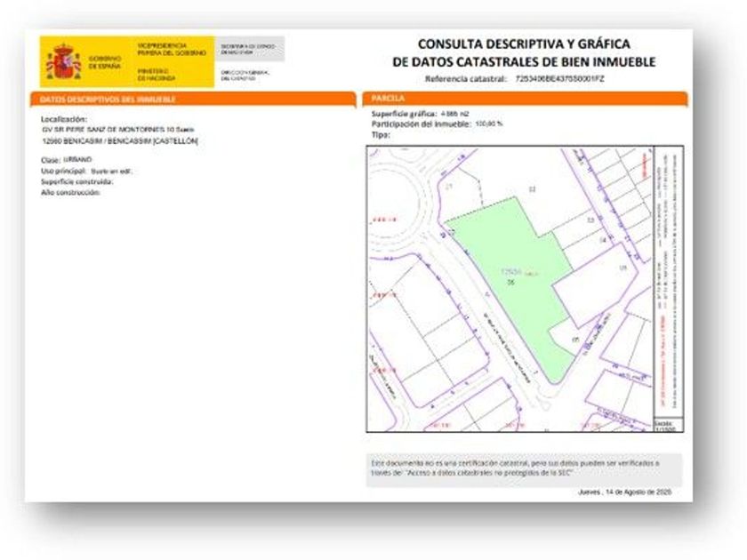Click the Uso principal field
Image resolution: width=747 pixels, height=560 pixels.
[x=87, y=171]
